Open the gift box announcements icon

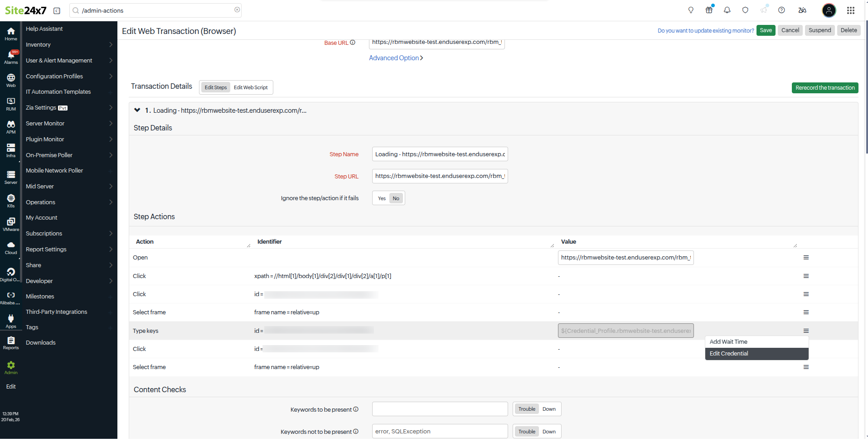point(709,10)
